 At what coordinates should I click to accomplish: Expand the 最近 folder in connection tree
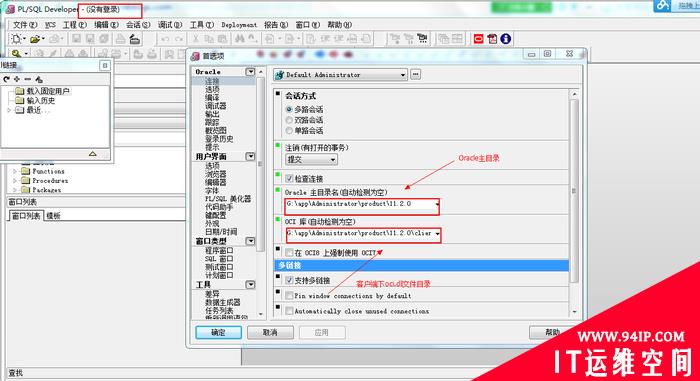pyautogui.click(x=9, y=110)
